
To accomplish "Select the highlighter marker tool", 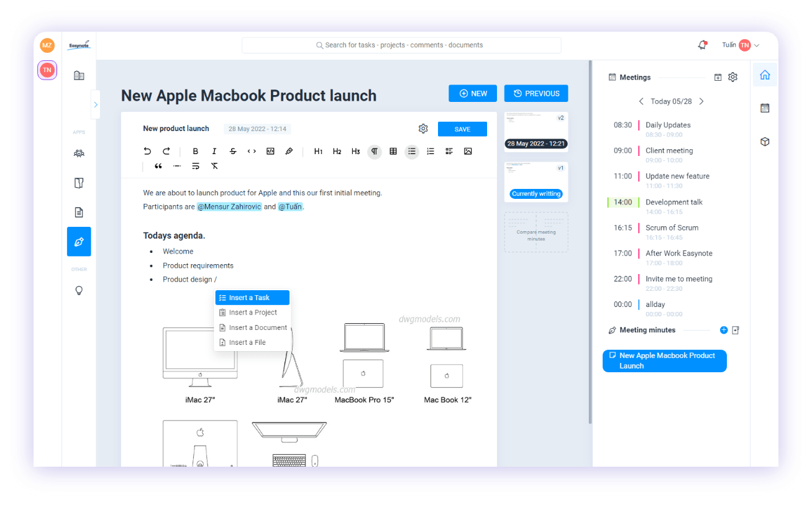I will coord(289,151).
